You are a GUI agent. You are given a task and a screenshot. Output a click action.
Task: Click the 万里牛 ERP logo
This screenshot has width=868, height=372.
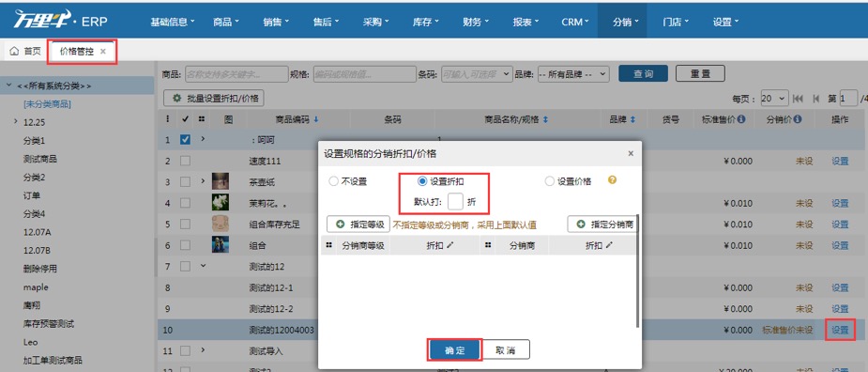tap(60, 20)
